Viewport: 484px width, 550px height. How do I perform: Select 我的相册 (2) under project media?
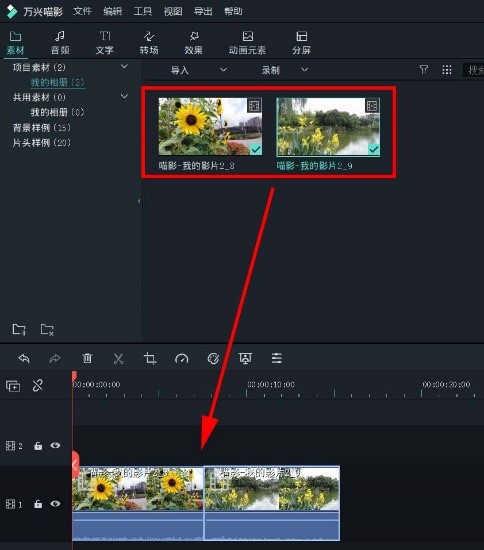pos(58,82)
